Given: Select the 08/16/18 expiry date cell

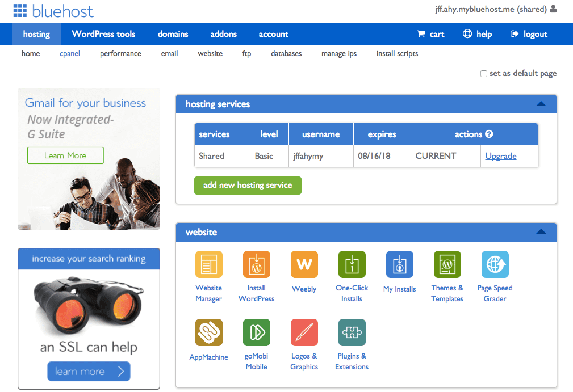Looking at the screenshot, I should coord(382,156).
